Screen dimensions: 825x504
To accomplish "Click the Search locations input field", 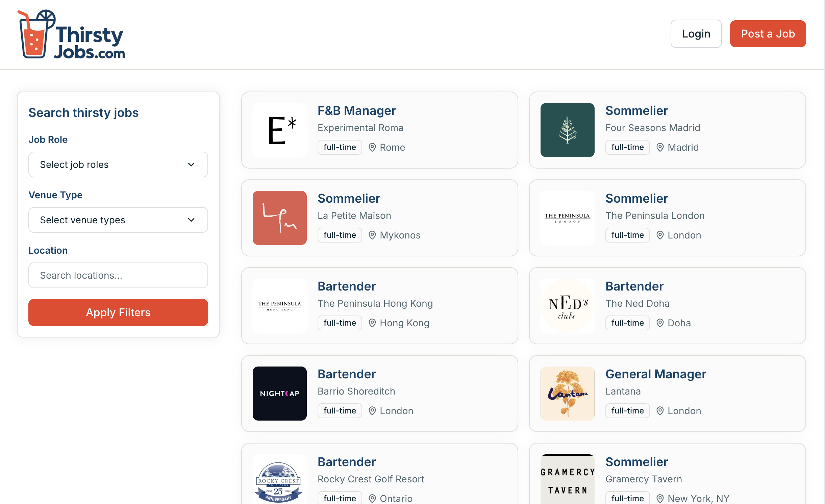I will [118, 275].
